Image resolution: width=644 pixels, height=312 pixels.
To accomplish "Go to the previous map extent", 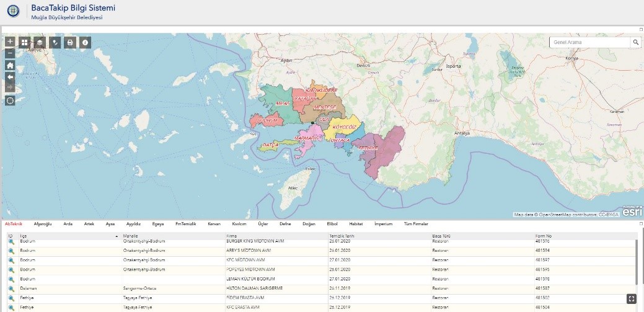I will pyautogui.click(x=11, y=77).
